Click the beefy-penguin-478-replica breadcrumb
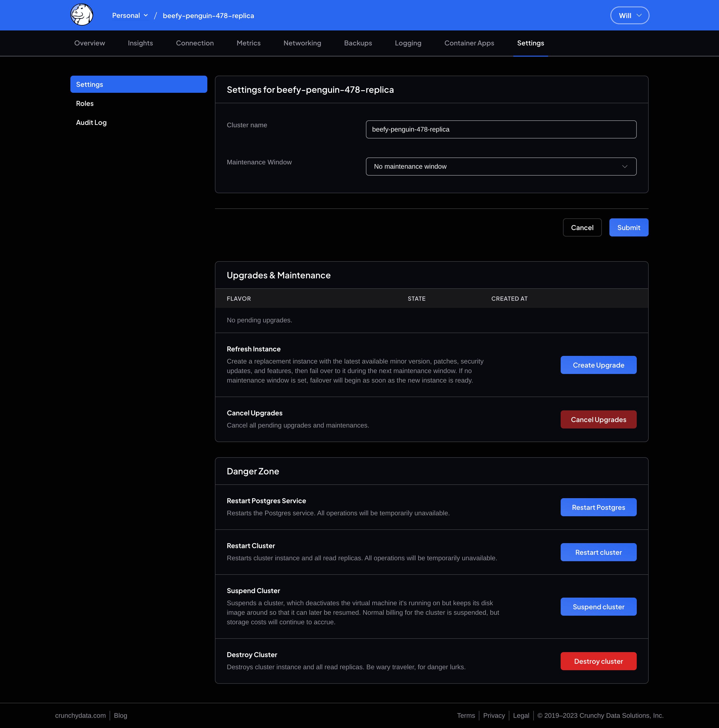719x728 pixels. click(x=208, y=15)
